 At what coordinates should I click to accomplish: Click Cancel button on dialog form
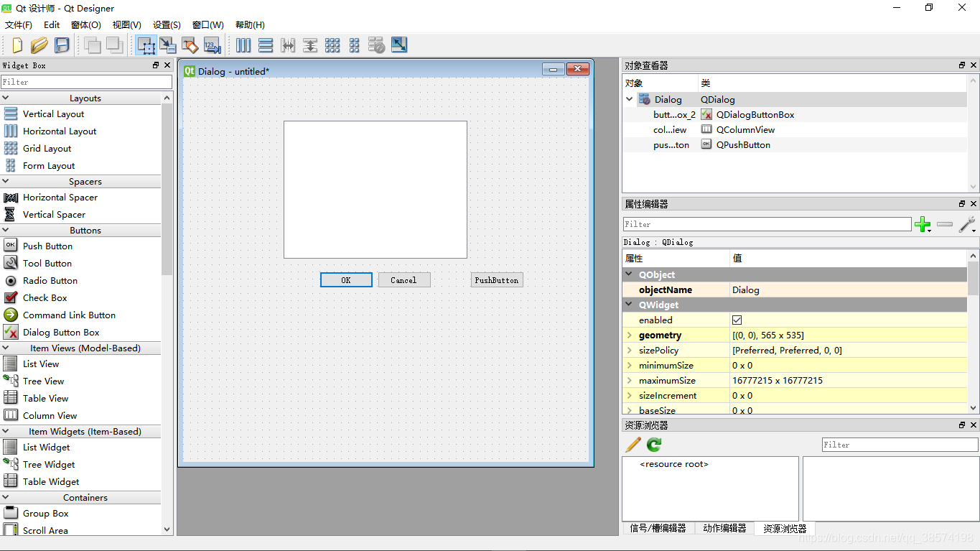(404, 280)
